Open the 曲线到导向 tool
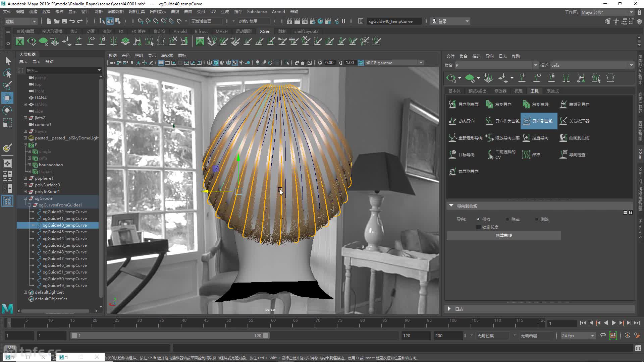The height and width of the screenshot is (362, 644). pos(574,104)
